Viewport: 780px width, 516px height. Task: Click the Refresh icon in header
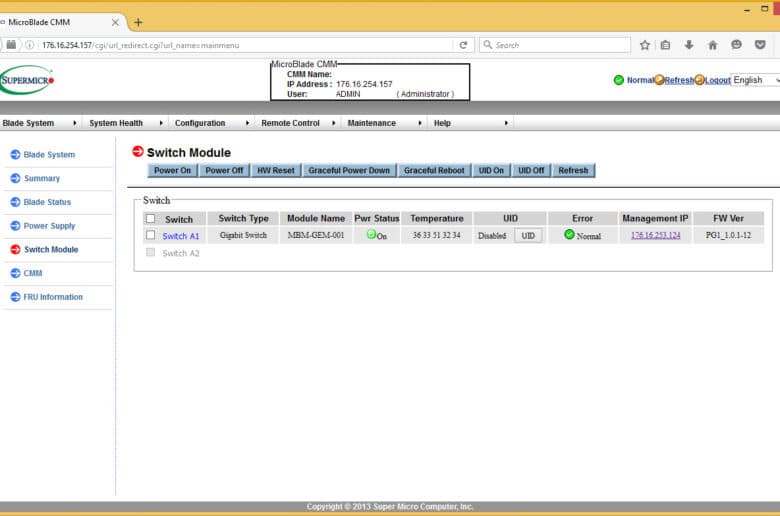(x=659, y=80)
